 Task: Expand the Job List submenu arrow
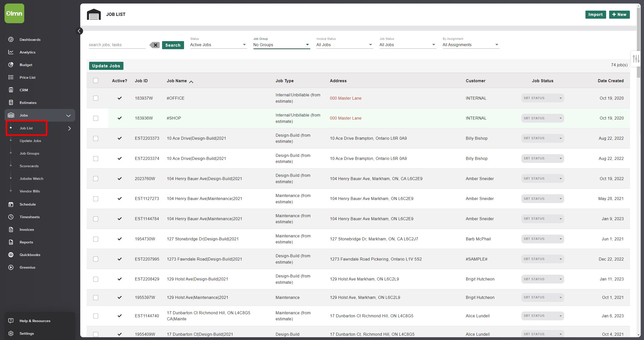click(69, 128)
